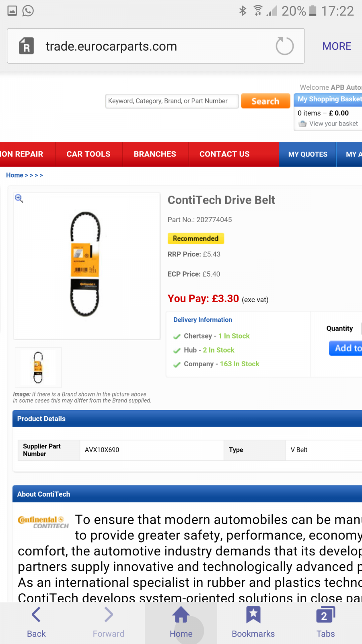
Task: Click the Quantity label
Action: [339, 328]
